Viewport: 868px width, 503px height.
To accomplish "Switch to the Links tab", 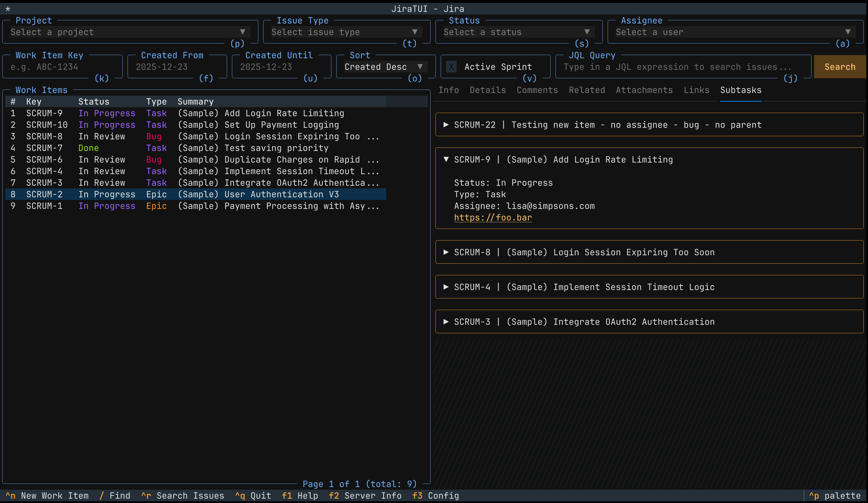I will tap(696, 90).
